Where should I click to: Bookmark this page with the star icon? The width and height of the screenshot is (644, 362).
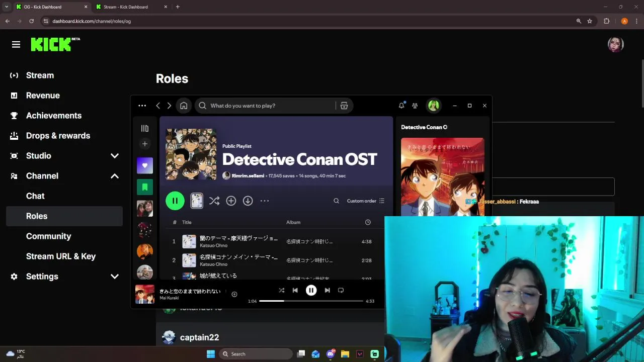pos(590,21)
